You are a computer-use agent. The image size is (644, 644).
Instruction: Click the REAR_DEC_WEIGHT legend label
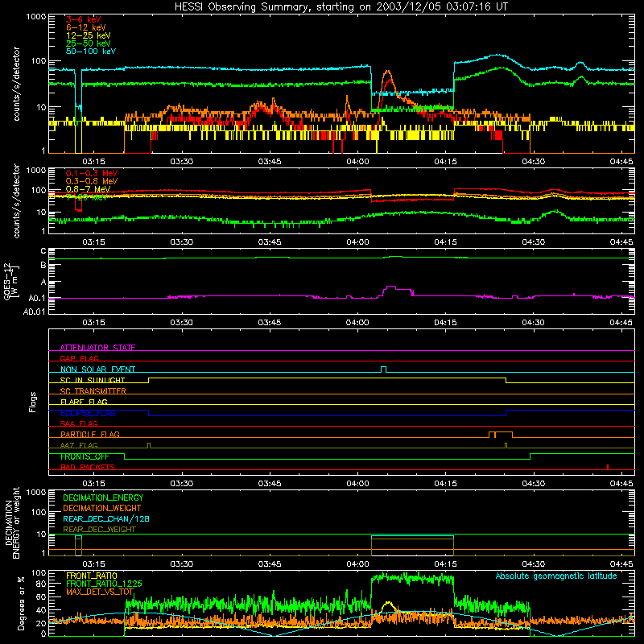click(x=99, y=530)
